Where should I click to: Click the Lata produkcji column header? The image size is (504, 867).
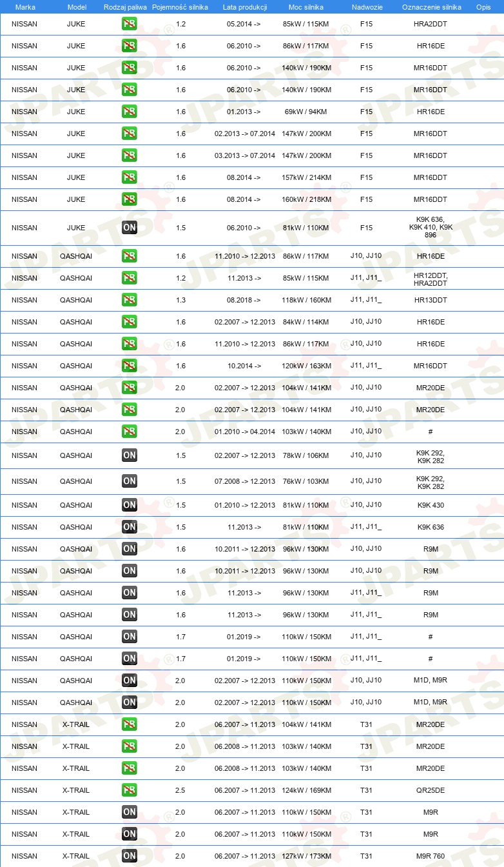(x=244, y=6)
